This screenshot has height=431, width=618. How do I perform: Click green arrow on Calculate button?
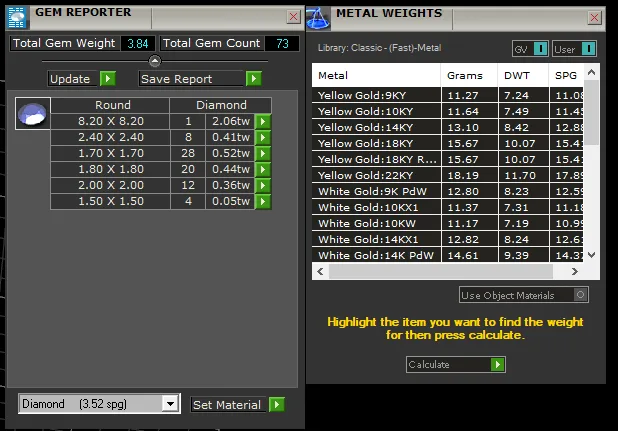(x=497, y=364)
